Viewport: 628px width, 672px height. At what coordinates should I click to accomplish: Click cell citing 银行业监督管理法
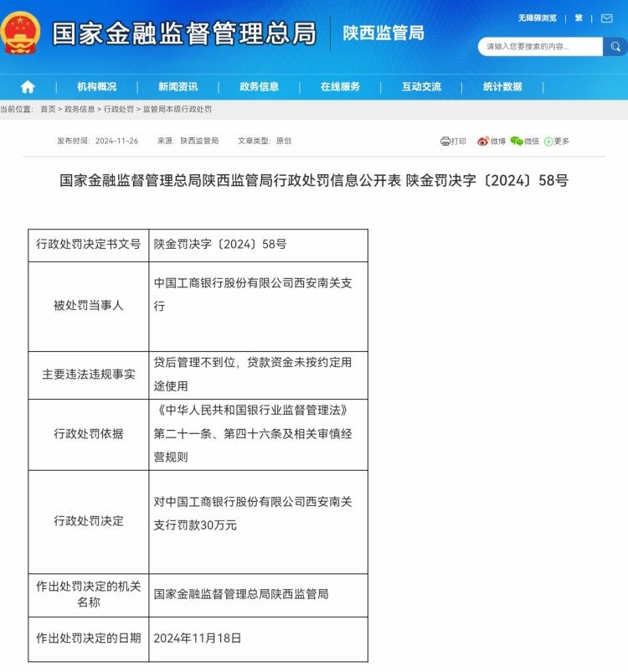[x=258, y=435]
